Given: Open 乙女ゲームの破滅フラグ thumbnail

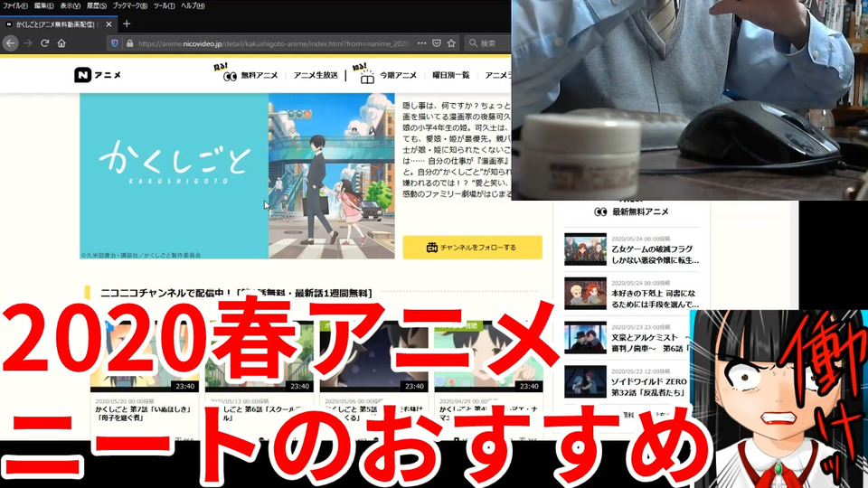Looking at the screenshot, I should tap(585, 249).
